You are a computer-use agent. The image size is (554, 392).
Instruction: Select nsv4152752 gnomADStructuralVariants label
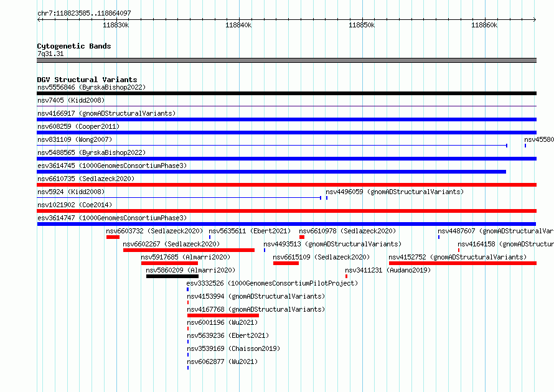[x=458, y=257]
